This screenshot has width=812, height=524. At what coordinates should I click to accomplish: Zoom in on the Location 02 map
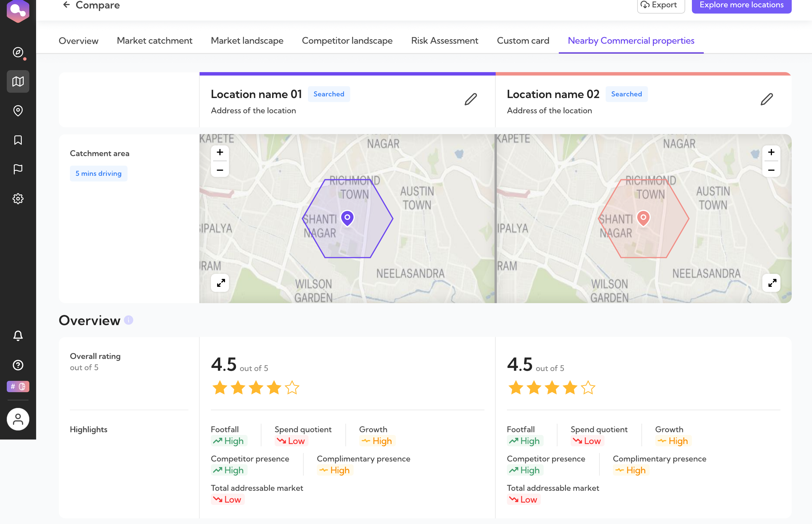tap(771, 152)
